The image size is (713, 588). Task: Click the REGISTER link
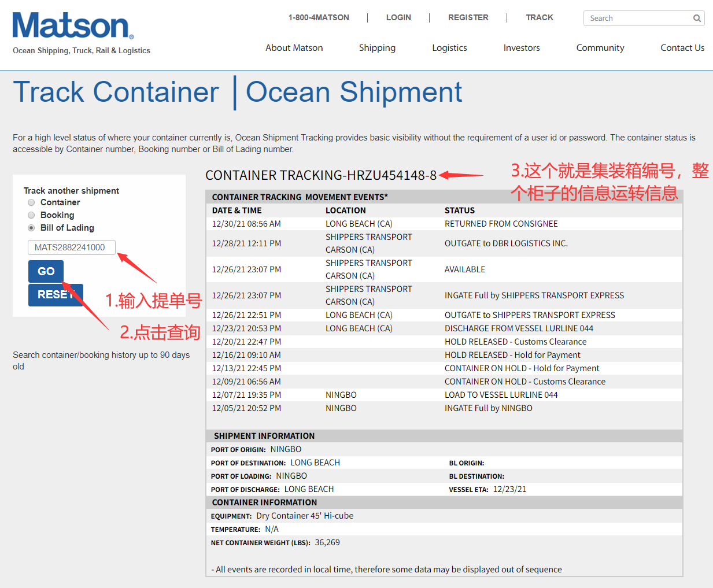468,18
